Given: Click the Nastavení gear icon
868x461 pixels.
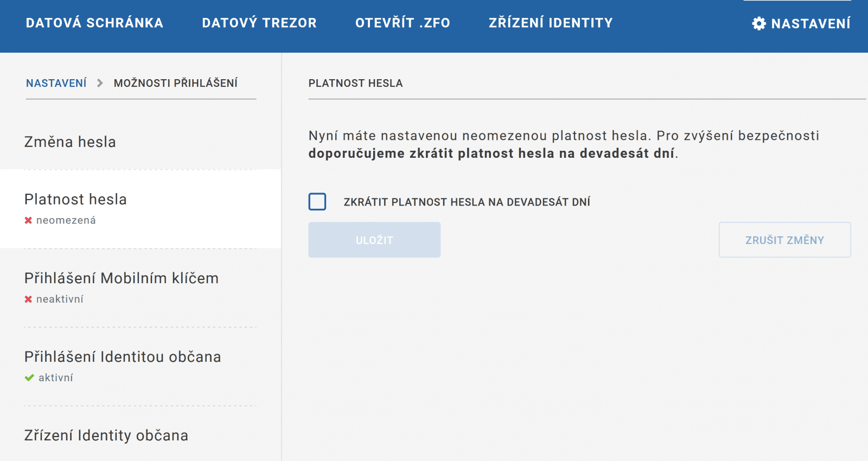Looking at the screenshot, I should (x=758, y=23).
